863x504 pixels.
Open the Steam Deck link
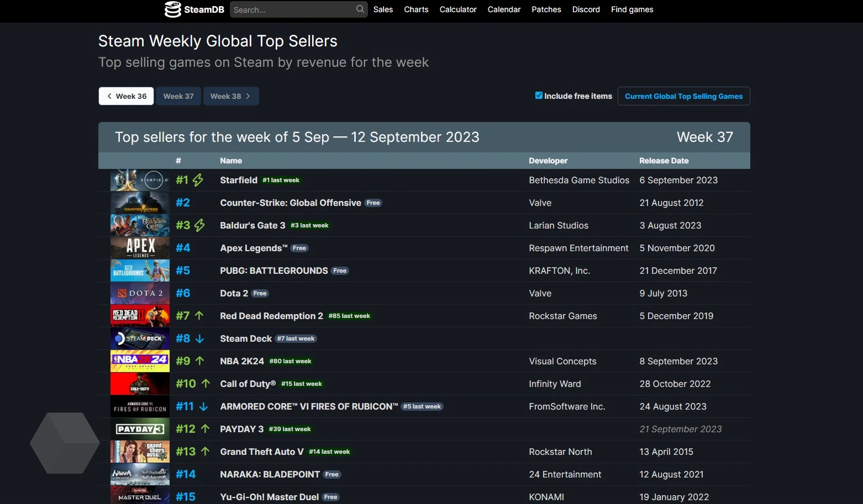[246, 338]
